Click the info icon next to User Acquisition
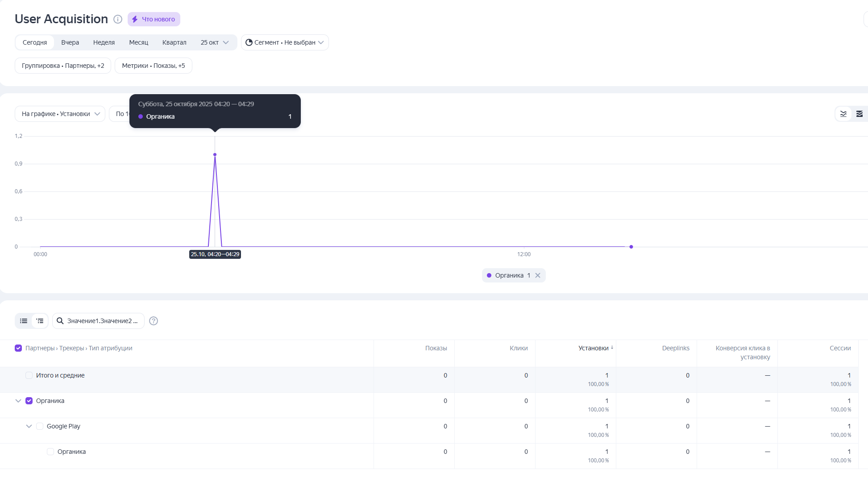The height and width of the screenshot is (490, 868). point(118,19)
